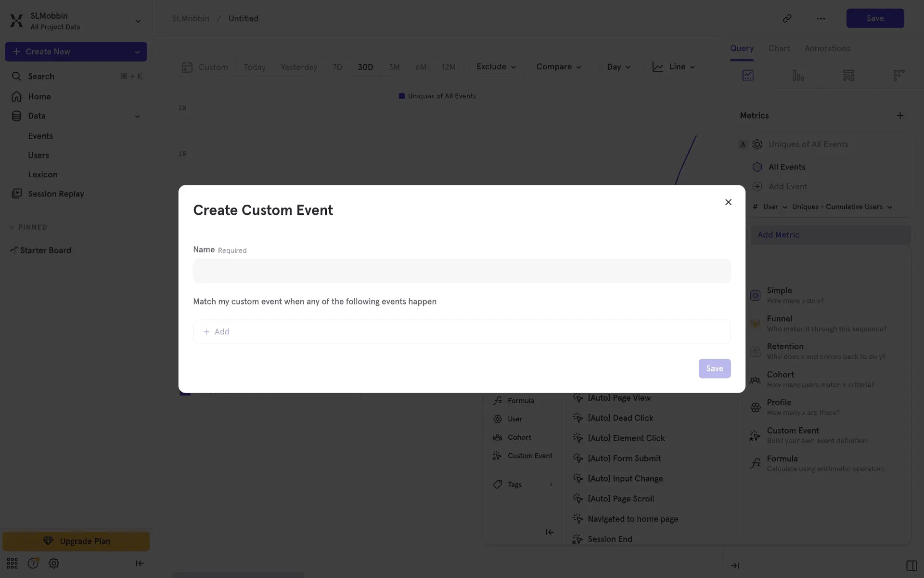Close the Create Custom Event dialog
The image size is (924, 578).
[x=728, y=202]
